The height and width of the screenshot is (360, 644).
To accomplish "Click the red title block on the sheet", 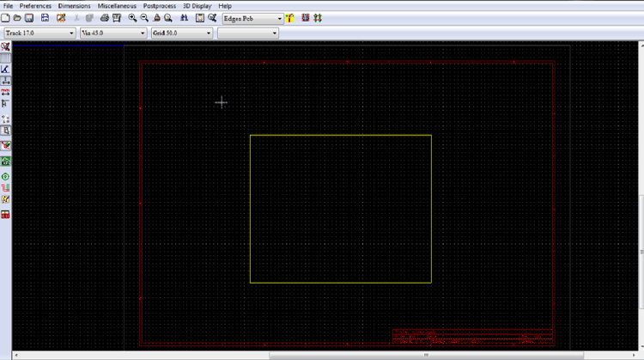I will pos(472,337).
